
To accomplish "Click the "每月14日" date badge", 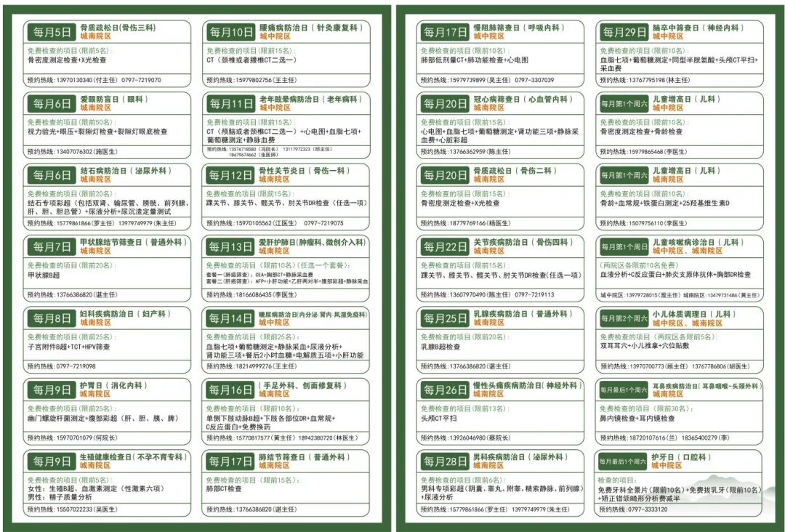I will pos(230,319).
